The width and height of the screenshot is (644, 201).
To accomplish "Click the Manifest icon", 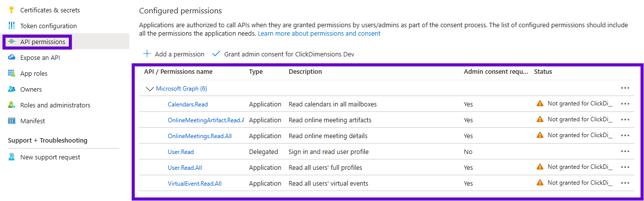I will [x=11, y=121].
